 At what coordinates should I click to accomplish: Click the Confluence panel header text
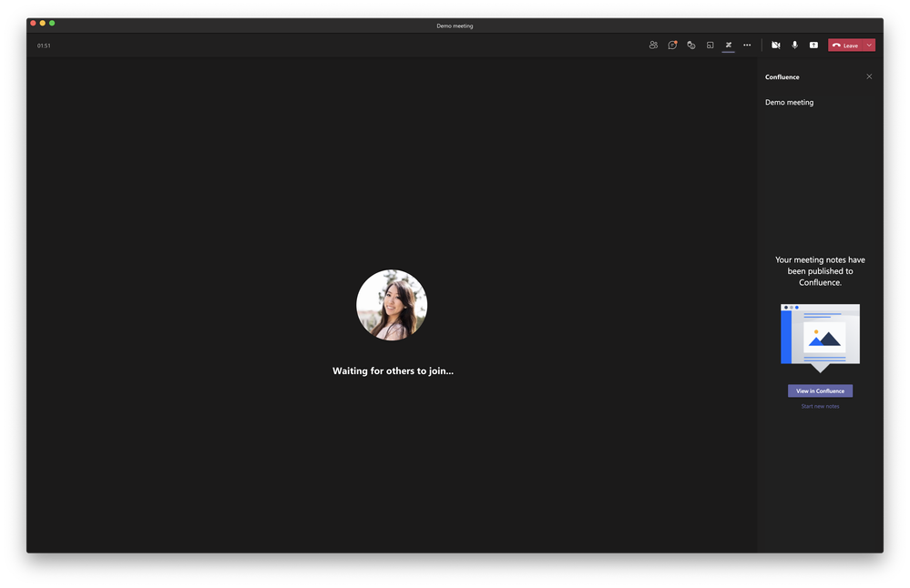pyautogui.click(x=782, y=77)
